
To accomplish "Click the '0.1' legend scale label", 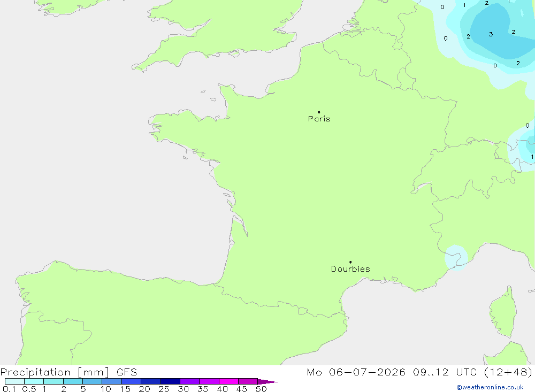I will (9, 389).
